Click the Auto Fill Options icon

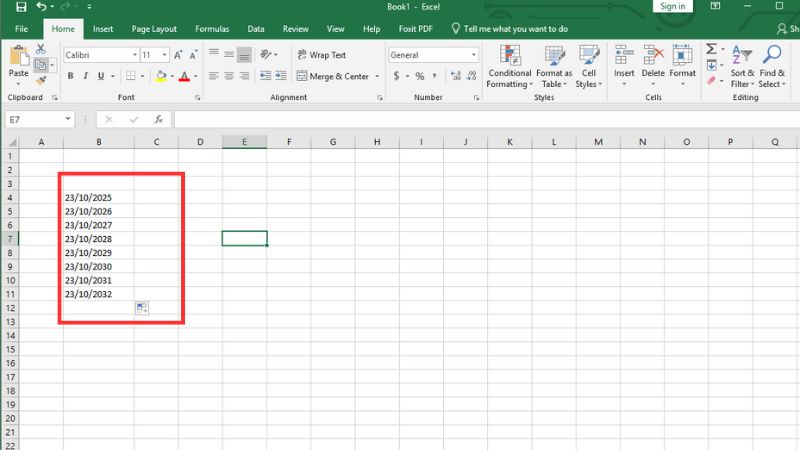(x=142, y=309)
